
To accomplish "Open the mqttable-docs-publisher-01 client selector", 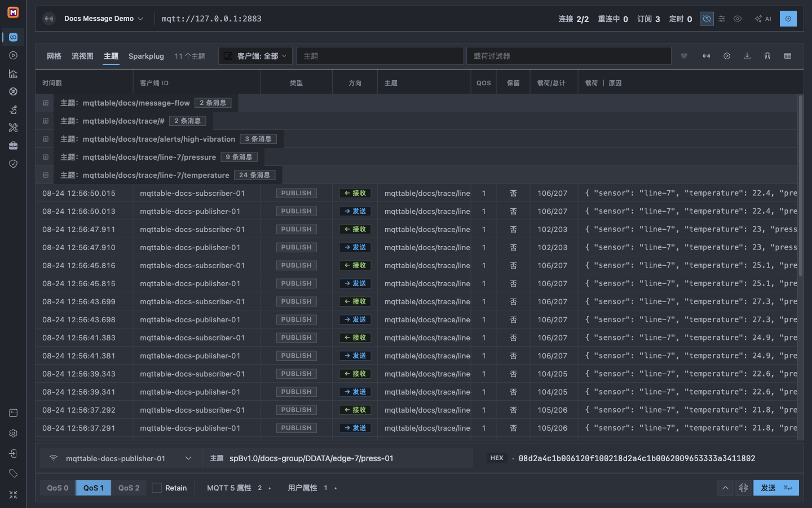I will (x=121, y=458).
